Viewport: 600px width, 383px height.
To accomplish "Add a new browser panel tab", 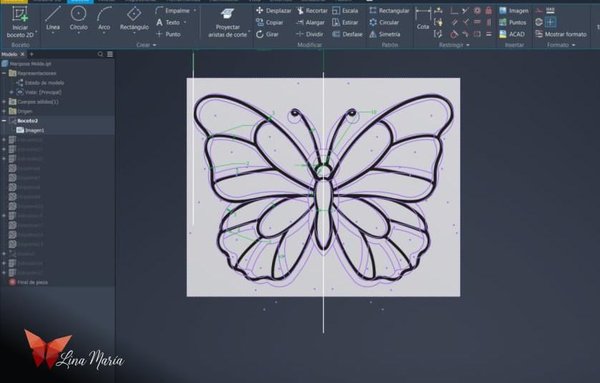I will [x=31, y=54].
